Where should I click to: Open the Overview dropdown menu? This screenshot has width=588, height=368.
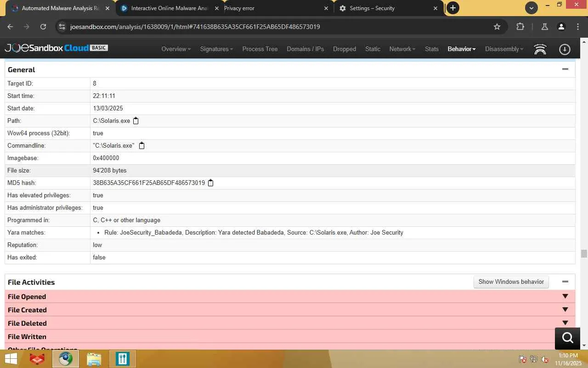tap(176, 49)
